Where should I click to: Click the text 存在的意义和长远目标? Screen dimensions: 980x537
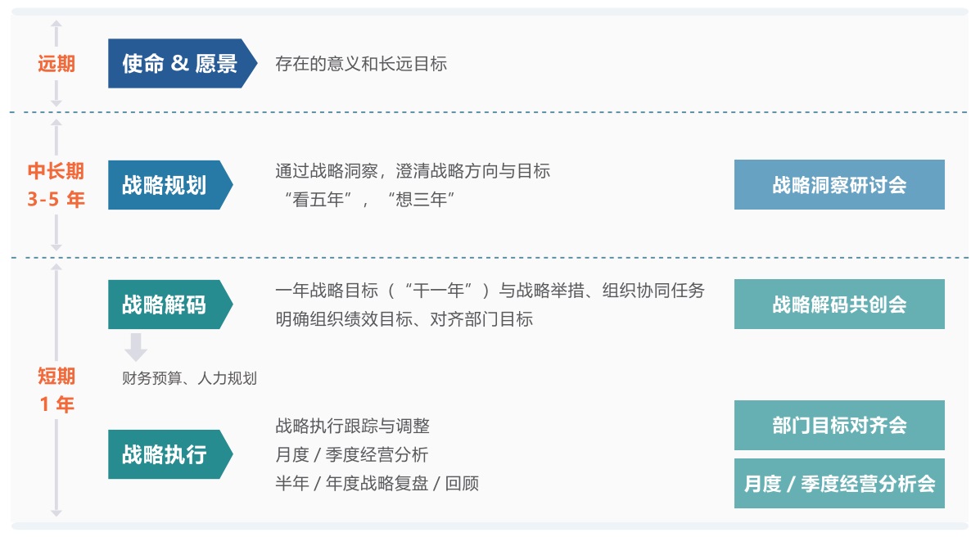click(x=360, y=64)
